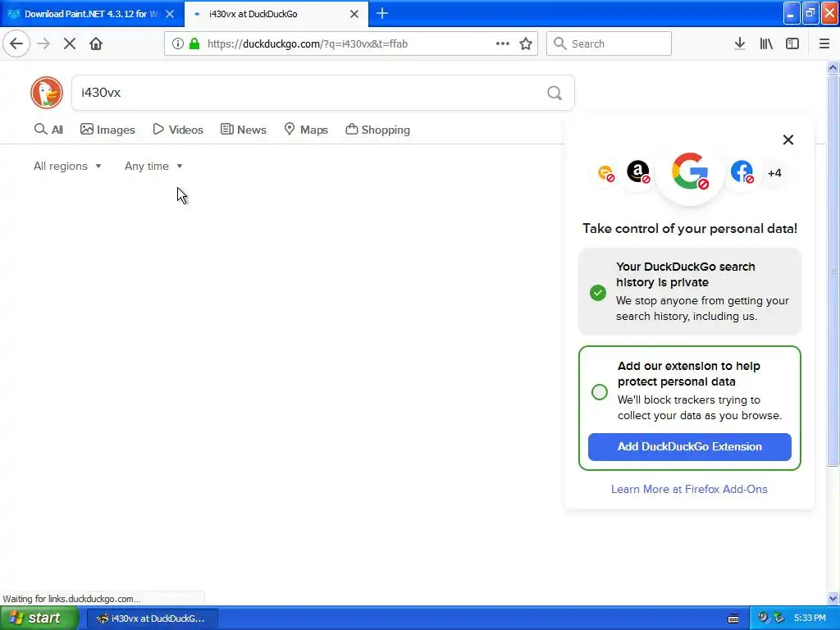Image resolution: width=840 pixels, height=630 pixels.
Task: Click the i430vx at DuckDuckG taskbar button
Action: click(x=152, y=619)
